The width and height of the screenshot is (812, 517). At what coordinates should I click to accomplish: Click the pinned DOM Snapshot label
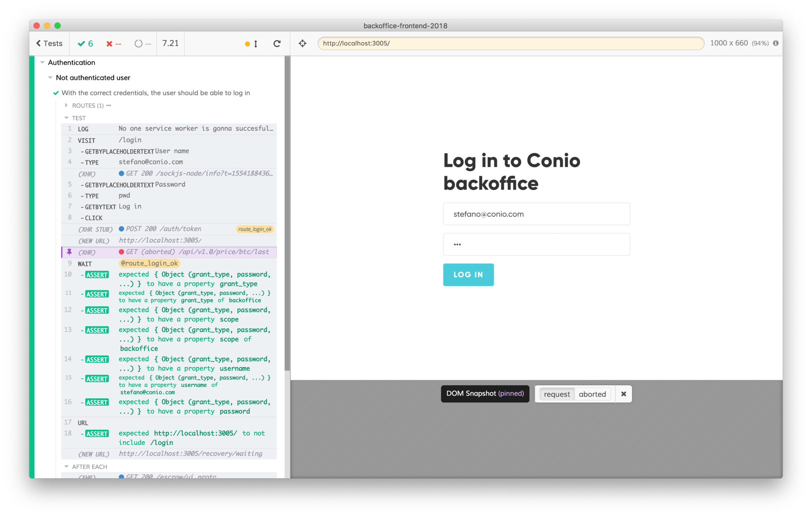485,394
